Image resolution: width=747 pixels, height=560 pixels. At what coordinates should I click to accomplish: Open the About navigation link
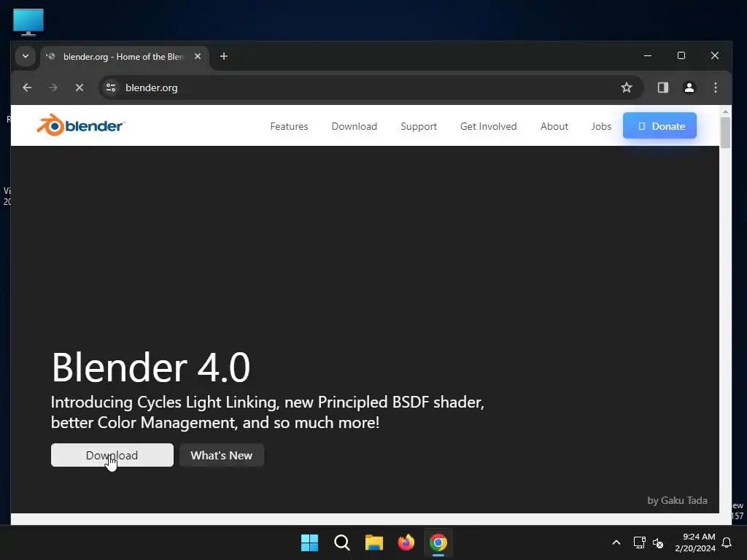click(x=554, y=126)
